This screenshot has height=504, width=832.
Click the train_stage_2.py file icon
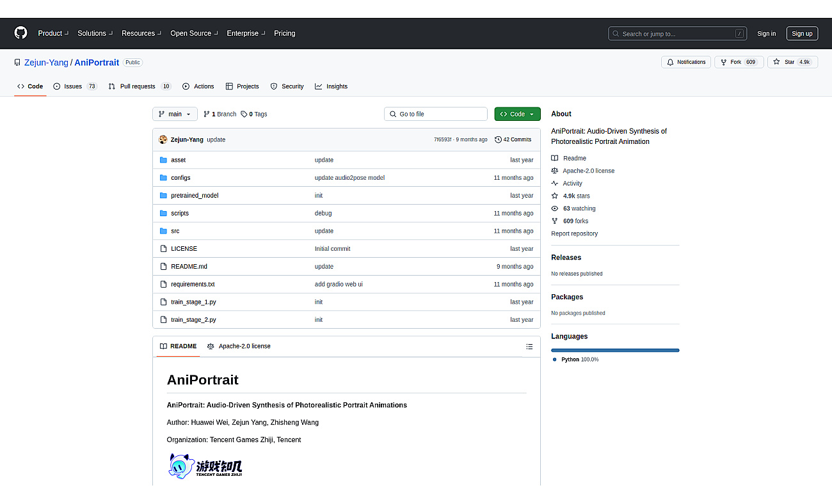pyautogui.click(x=163, y=320)
